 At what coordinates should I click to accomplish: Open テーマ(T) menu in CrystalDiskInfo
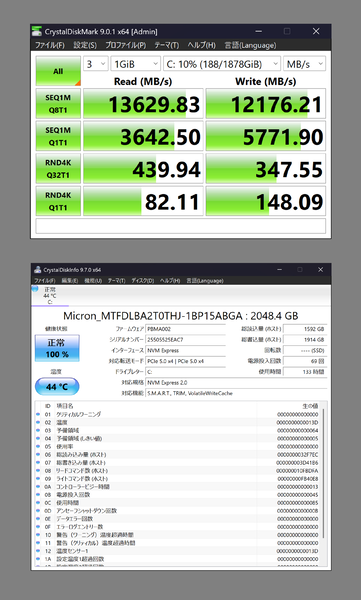(x=116, y=280)
